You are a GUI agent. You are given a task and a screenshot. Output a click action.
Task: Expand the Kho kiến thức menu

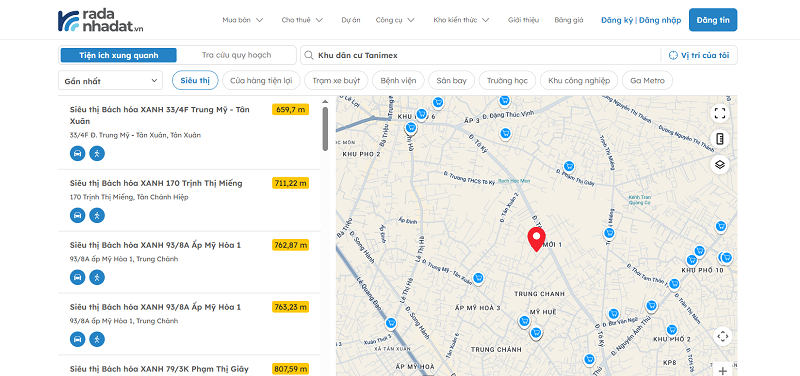tap(461, 20)
